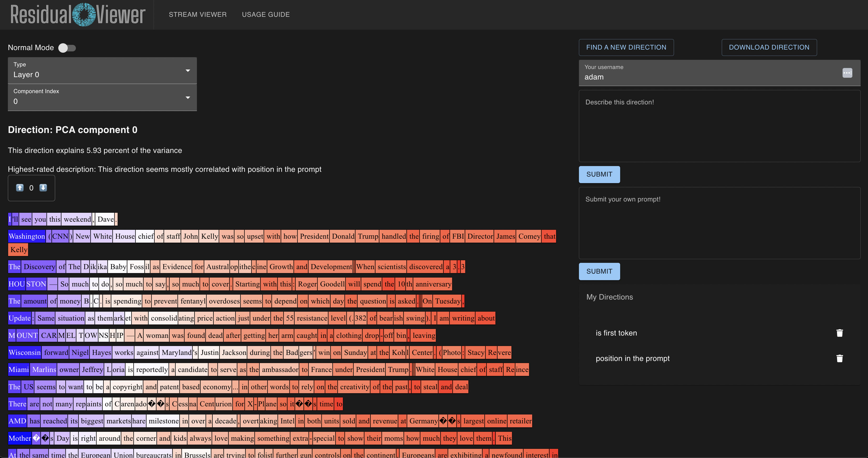Viewport: 868px width, 458px height.
Task: Click the Download Direction button
Action: point(769,47)
